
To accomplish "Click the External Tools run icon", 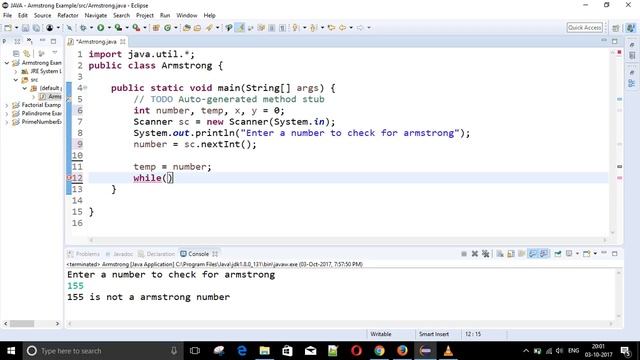I will 136,28.
